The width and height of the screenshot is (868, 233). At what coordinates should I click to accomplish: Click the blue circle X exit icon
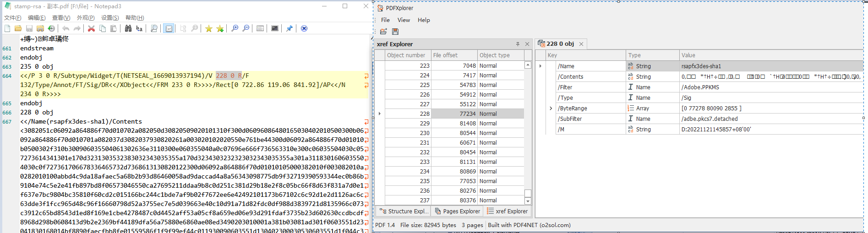[x=304, y=28]
